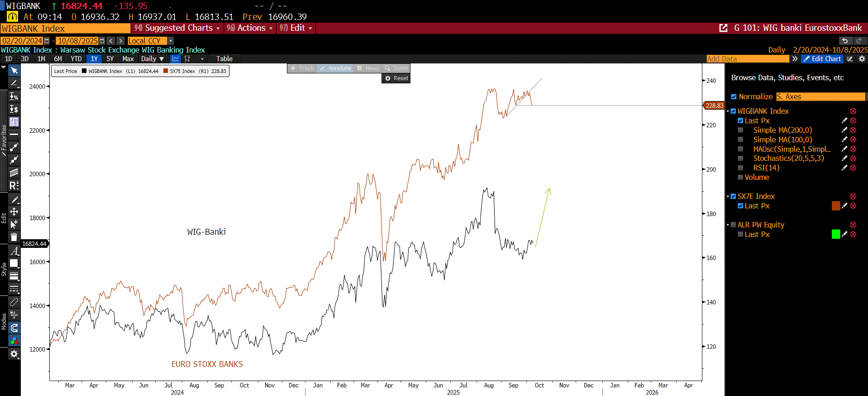Image resolution: width=868 pixels, height=396 pixels.
Task: Open the Daily periodicity dropdown
Action: 153,59
